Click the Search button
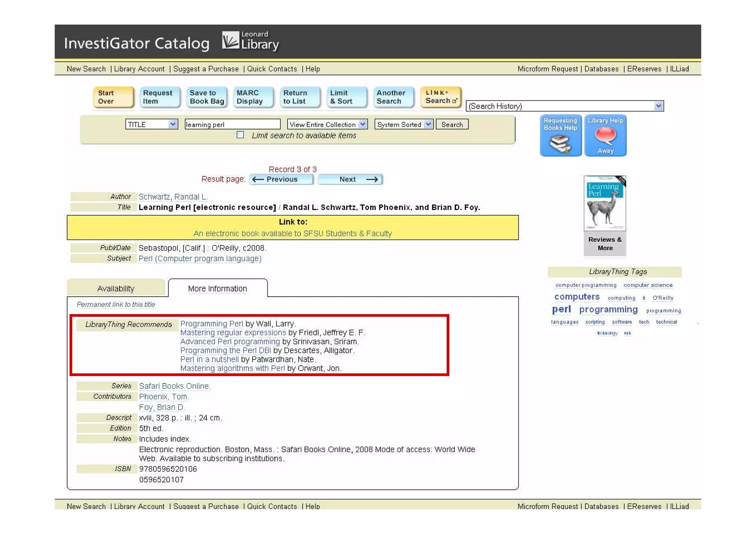 pyautogui.click(x=452, y=124)
